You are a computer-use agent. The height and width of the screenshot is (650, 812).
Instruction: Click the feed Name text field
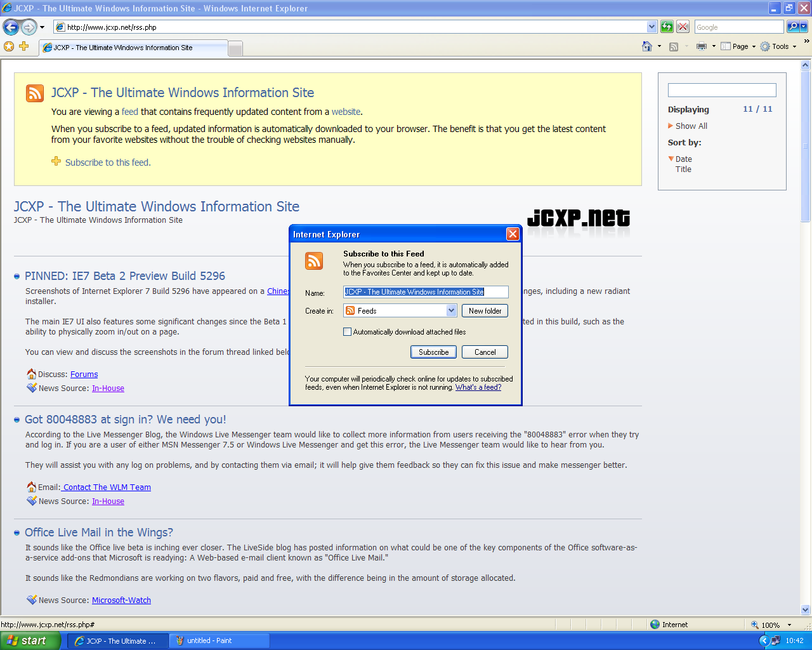coord(426,292)
